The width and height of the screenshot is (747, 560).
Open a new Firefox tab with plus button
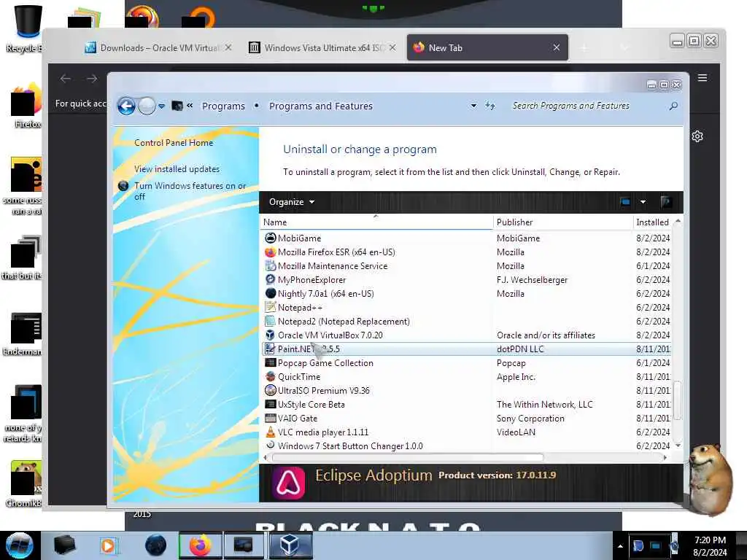584,47
